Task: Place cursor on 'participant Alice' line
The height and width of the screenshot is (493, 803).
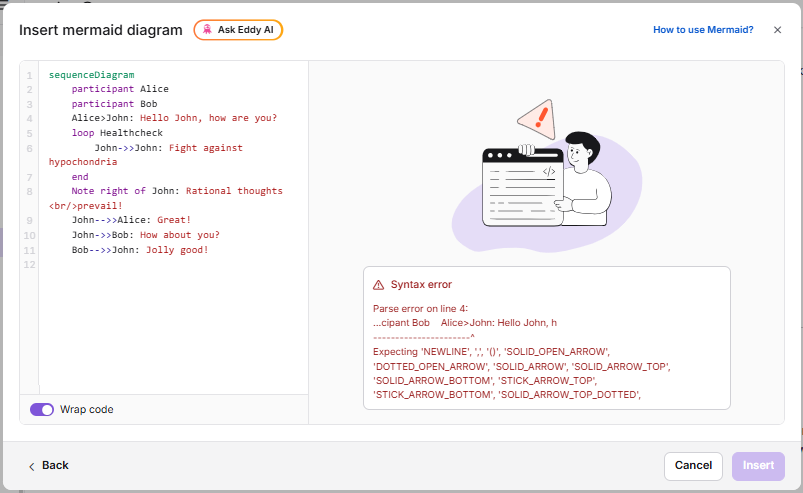Action: [x=120, y=89]
